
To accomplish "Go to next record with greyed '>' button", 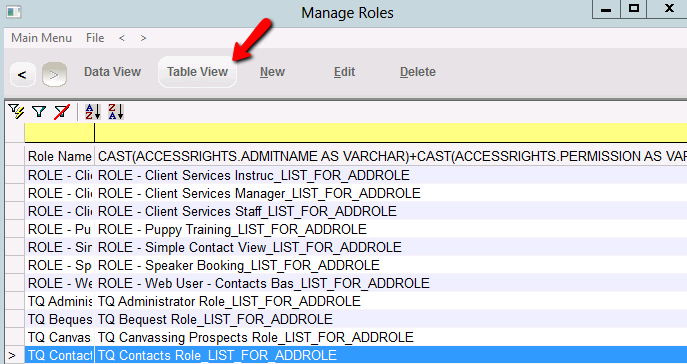I will tap(54, 74).
